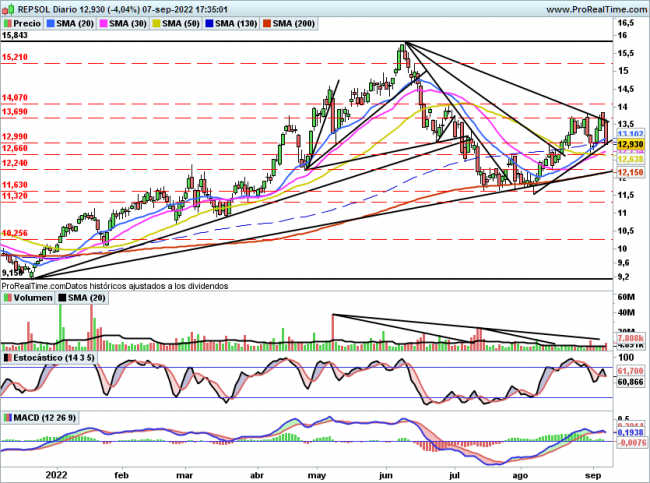Click the volume panel SMA (20) label
The height and width of the screenshot is (483, 650).
86,298
